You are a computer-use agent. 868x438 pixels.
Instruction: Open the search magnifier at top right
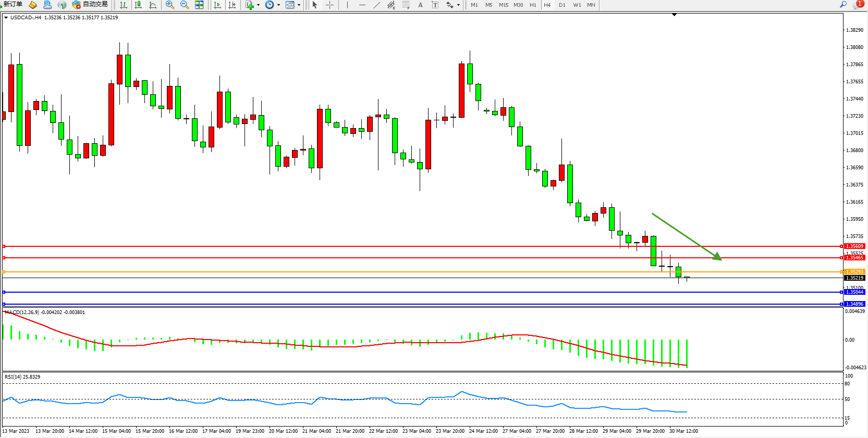(x=843, y=5)
